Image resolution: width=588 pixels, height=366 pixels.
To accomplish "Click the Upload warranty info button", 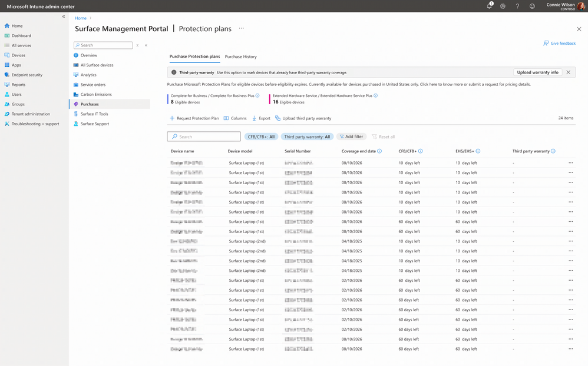I will pyautogui.click(x=537, y=72).
